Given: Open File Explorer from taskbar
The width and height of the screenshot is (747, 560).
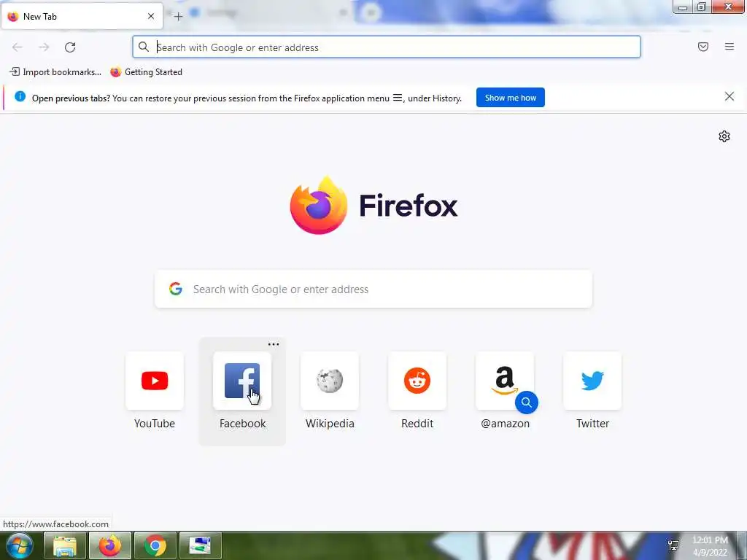Looking at the screenshot, I should tap(65, 545).
